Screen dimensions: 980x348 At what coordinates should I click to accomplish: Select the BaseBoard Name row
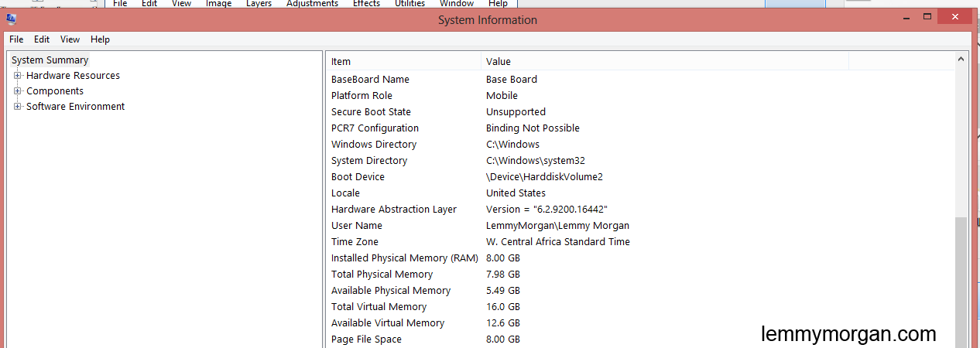pyautogui.click(x=640, y=80)
